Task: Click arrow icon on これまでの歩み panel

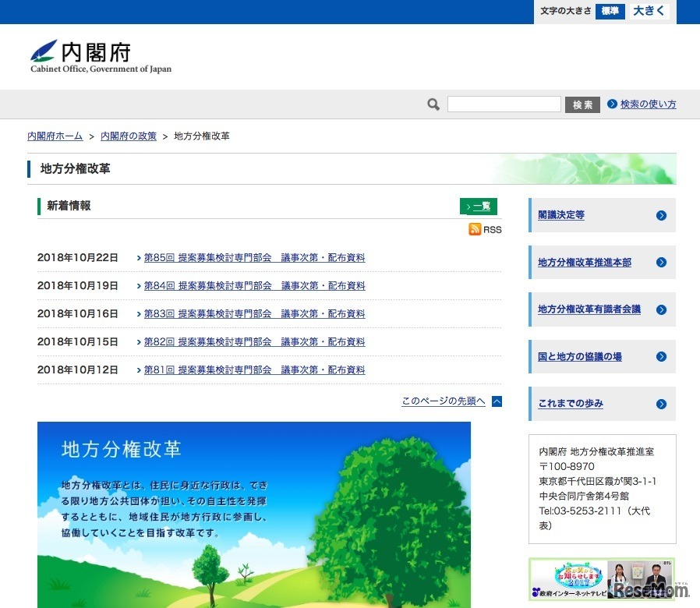Action: pos(661,404)
